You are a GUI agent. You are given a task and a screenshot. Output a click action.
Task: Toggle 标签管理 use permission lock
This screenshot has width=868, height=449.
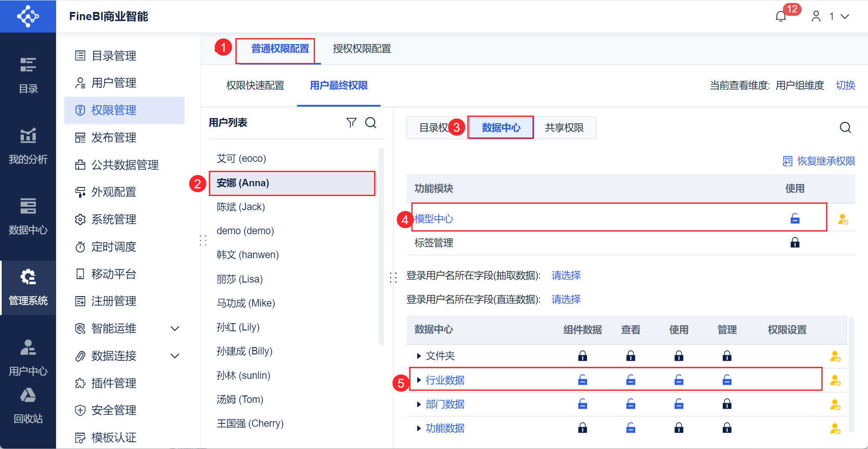795,243
